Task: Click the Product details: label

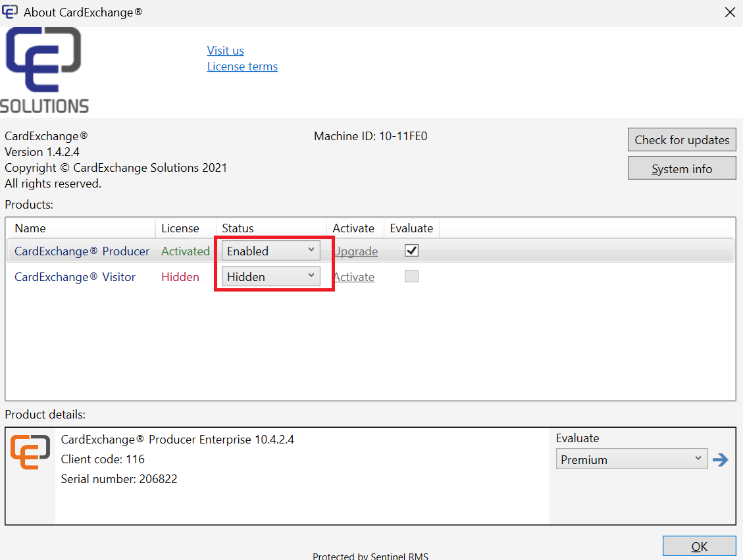Action: tap(45, 415)
